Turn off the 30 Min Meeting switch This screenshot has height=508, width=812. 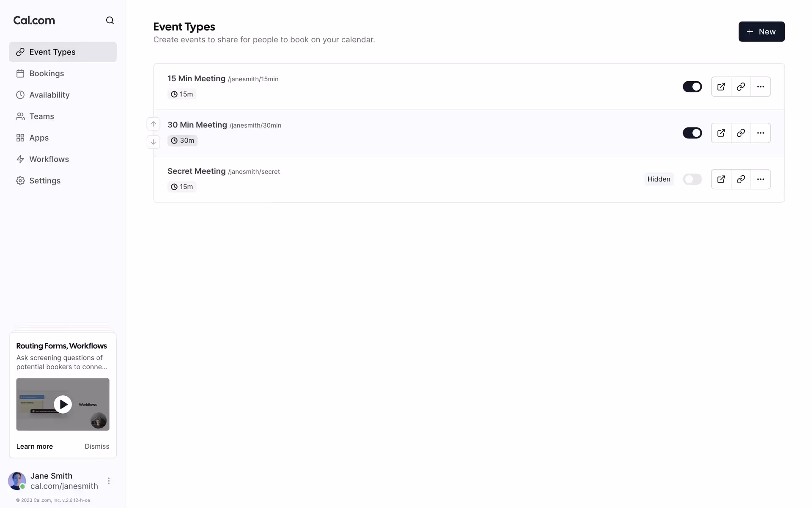692,133
